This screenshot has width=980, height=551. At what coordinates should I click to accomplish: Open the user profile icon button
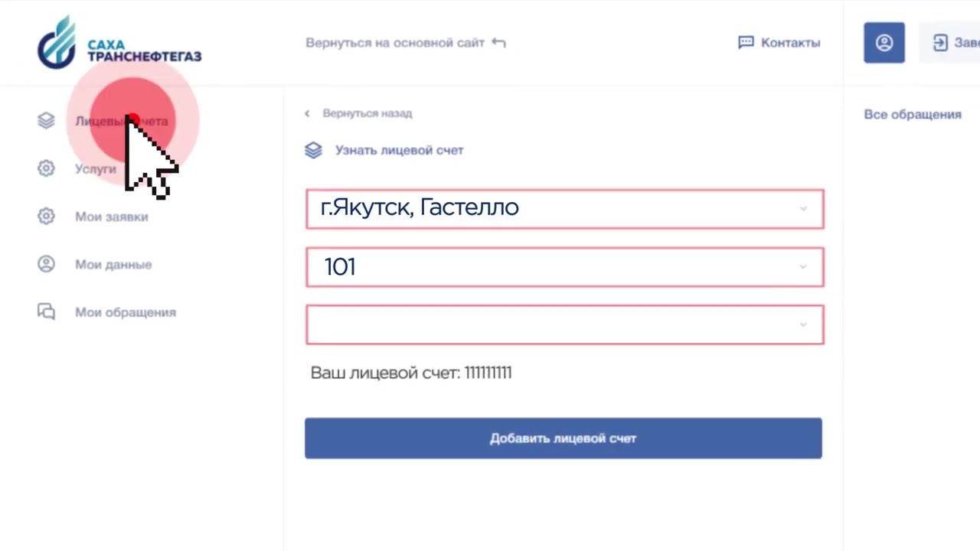884,43
